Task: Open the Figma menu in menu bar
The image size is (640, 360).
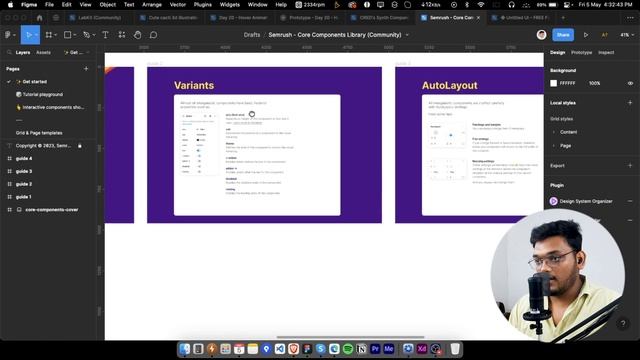Action: pos(29,4)
